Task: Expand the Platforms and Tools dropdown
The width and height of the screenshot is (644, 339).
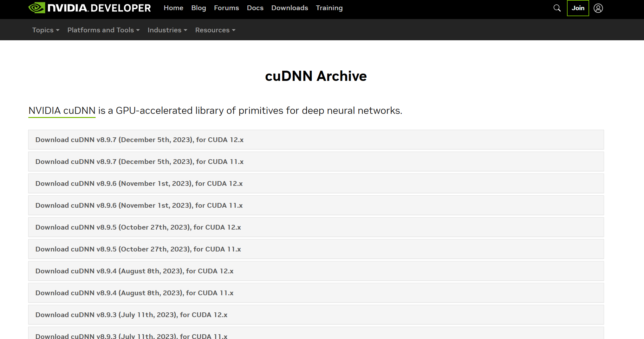Action: click(103, 30)
